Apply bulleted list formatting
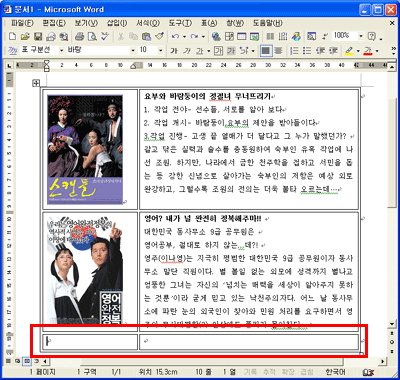Screen dimensions: 400x380 307,51
